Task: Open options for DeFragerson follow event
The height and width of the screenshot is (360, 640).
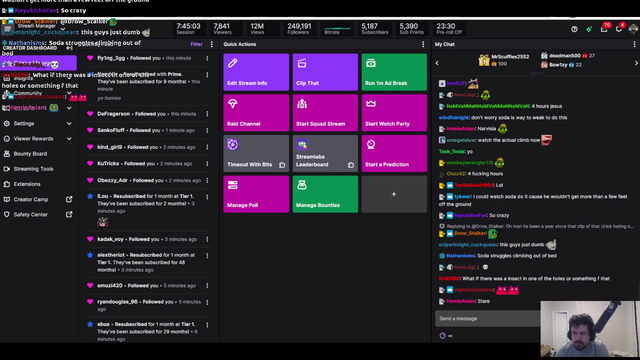Action: coord(207,114)
